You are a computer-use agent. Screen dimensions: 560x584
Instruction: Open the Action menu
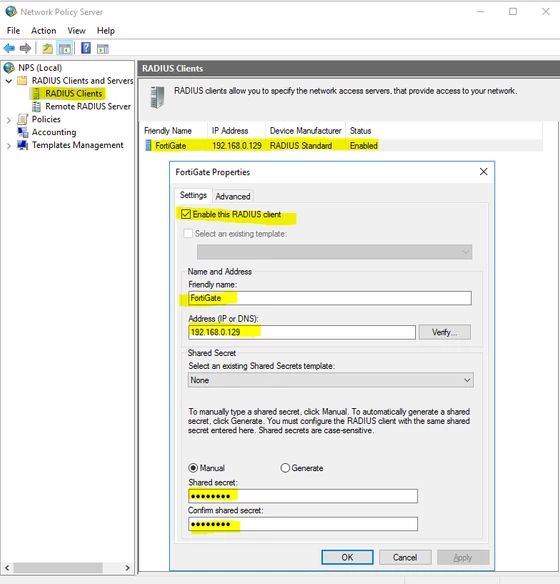pyautogui.click(x=44, y=31)
